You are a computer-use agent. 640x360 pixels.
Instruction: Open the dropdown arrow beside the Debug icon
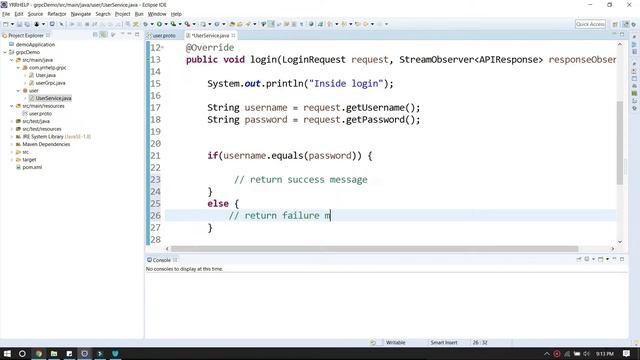[x=152, y=24]
